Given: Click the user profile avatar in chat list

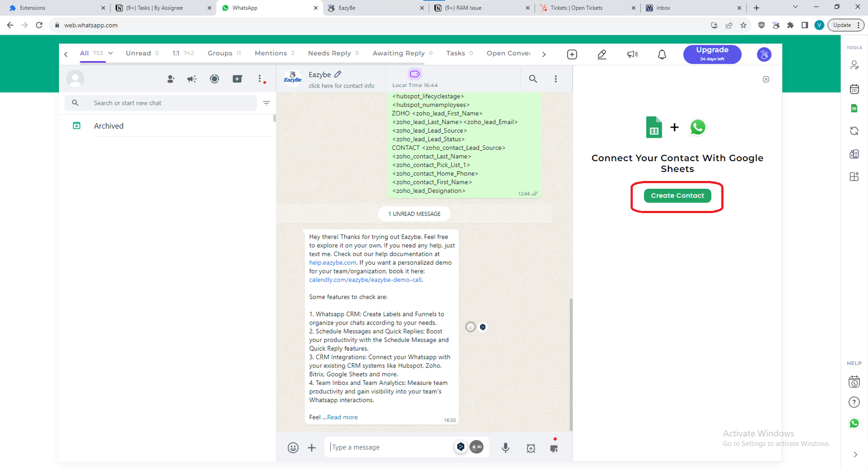Looking at the screenshot, I should (75, 79).
